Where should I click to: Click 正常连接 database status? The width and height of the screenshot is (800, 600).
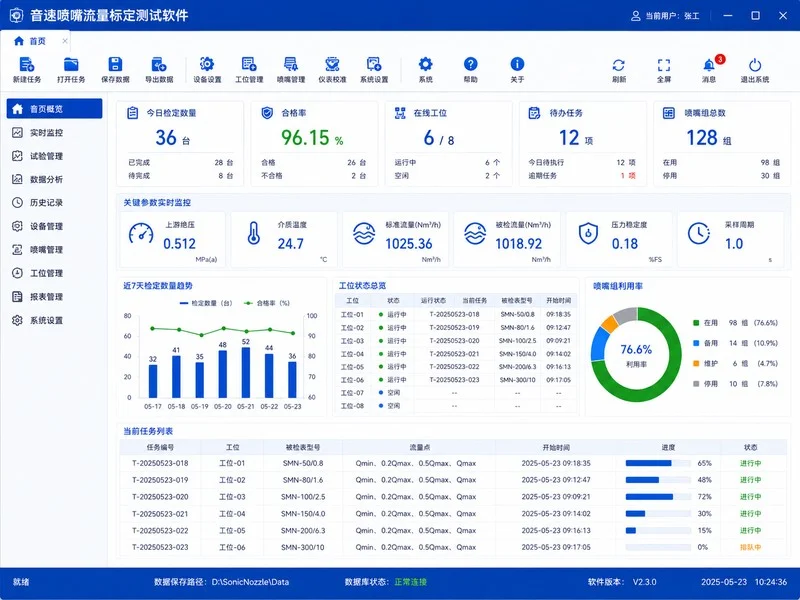coord(410,582)
